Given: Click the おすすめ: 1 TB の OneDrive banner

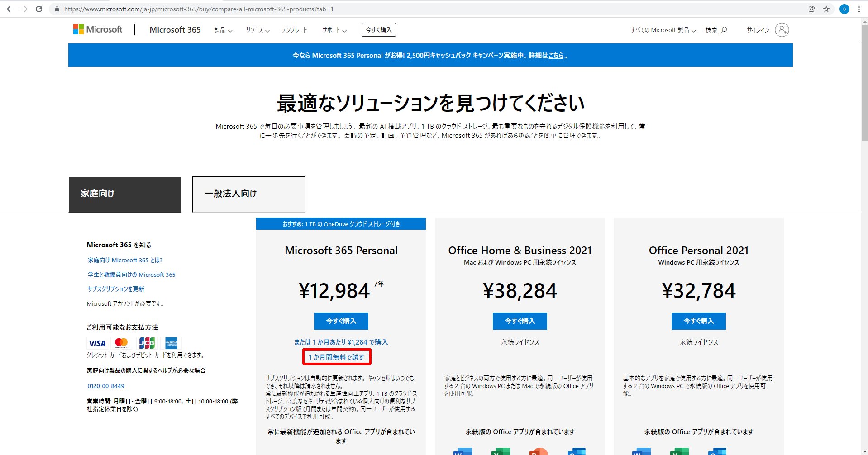Looking at the screenshot, I should [x=341, y=224].
